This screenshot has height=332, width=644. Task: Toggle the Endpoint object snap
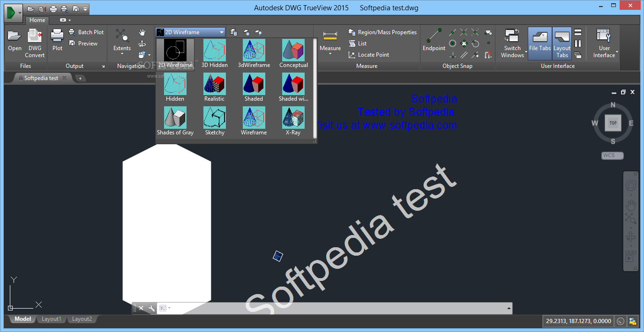(434, 40)
